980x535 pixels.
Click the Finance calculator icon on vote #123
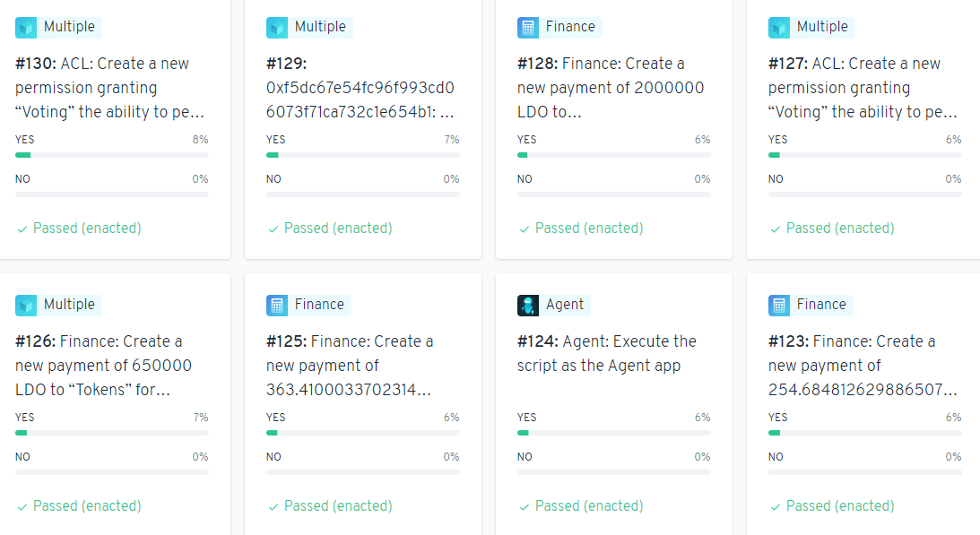click(x=779, y=306)
